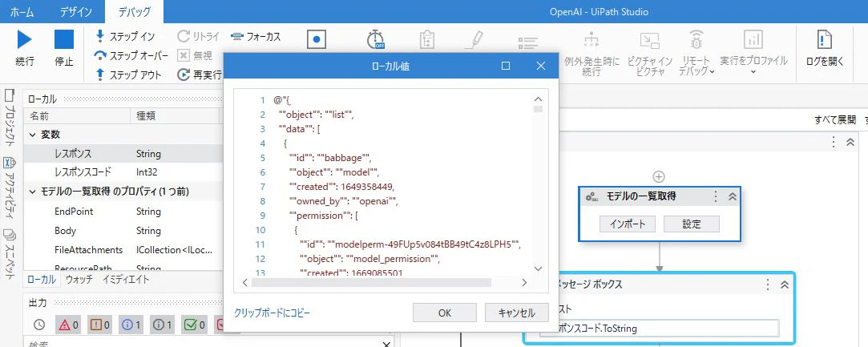Click Step Out (ステップ アウト)
The width and height of the screenshot is (868, 347).
pyautogui.click(x=128, y=75)
